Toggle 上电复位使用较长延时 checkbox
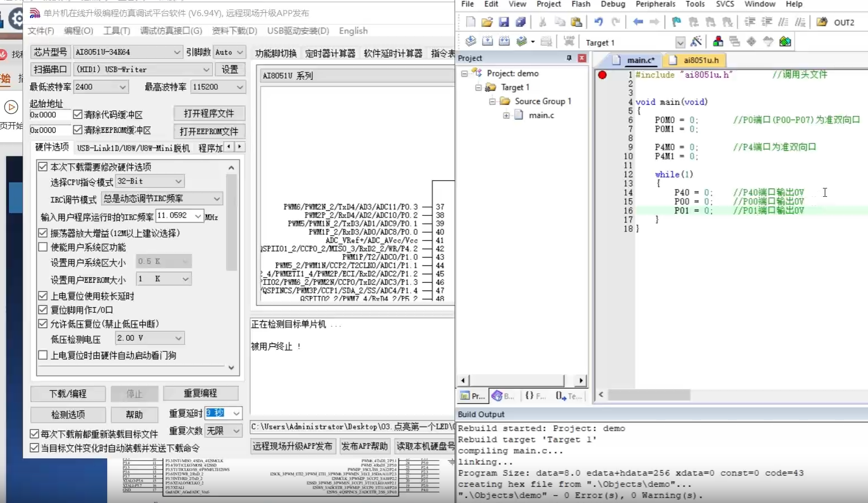Image resolution: width=868 pixels, height=503 pixels. coord(43,296)
